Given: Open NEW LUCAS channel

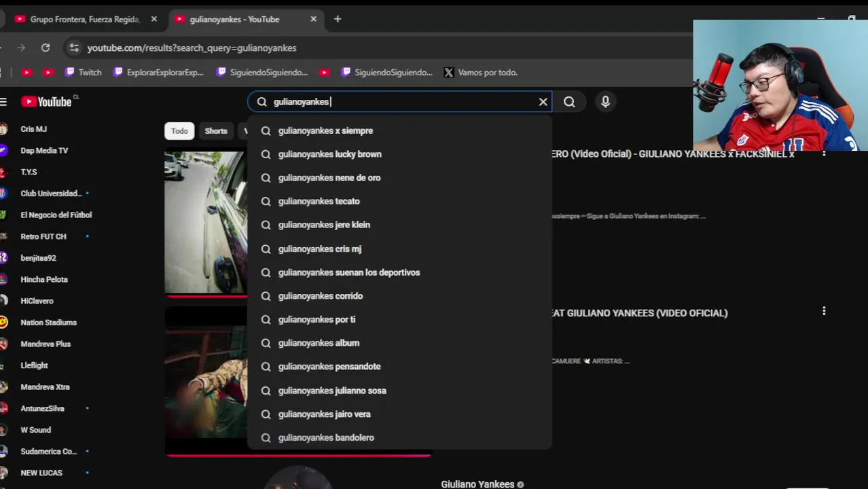Looking at the screenshot, I should pos(41,473).
